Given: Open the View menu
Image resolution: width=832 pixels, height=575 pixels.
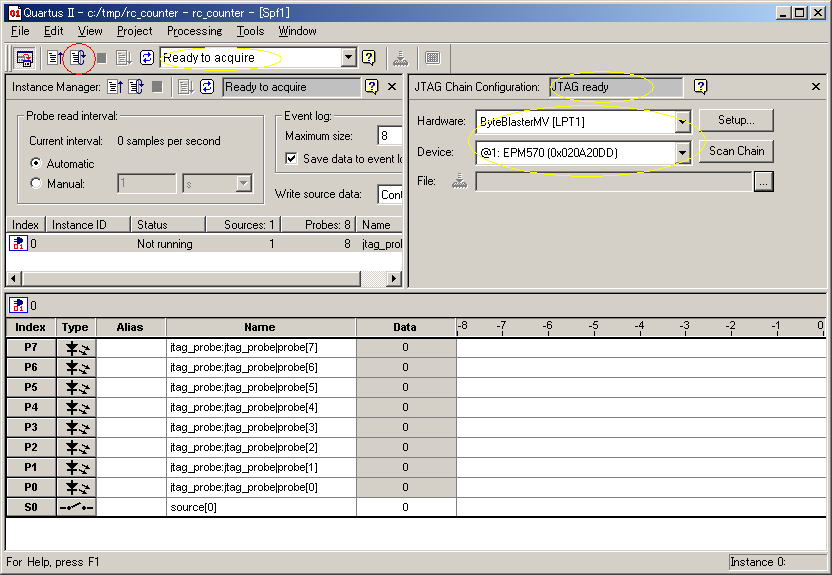Looking at the screenshot, I should click(90, 31).
